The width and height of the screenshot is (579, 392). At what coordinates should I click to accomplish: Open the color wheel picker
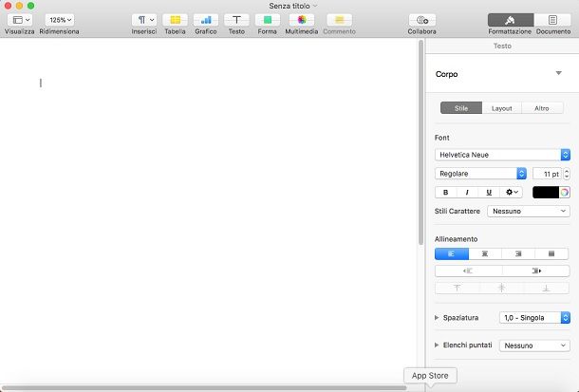565,193
